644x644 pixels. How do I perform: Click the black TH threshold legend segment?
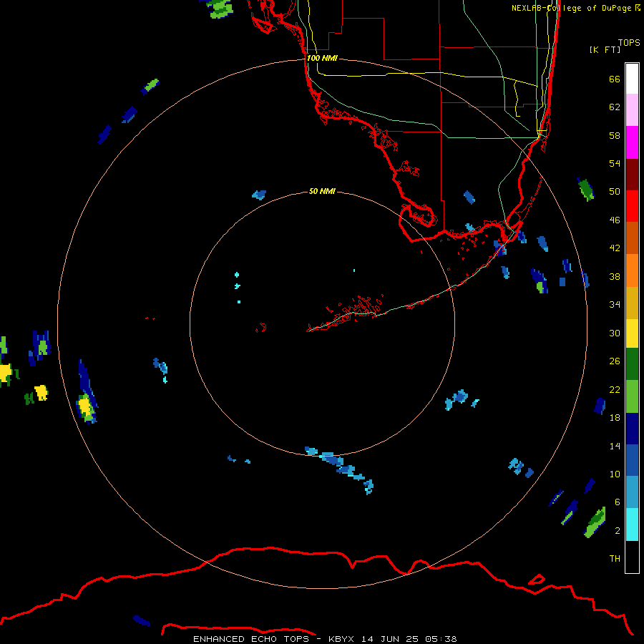[632, 557]
